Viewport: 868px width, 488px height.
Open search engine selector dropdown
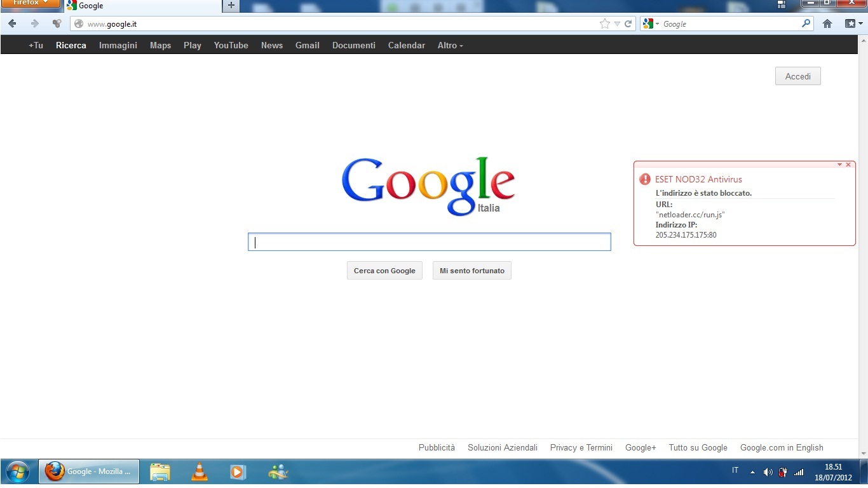coord(651,24)
